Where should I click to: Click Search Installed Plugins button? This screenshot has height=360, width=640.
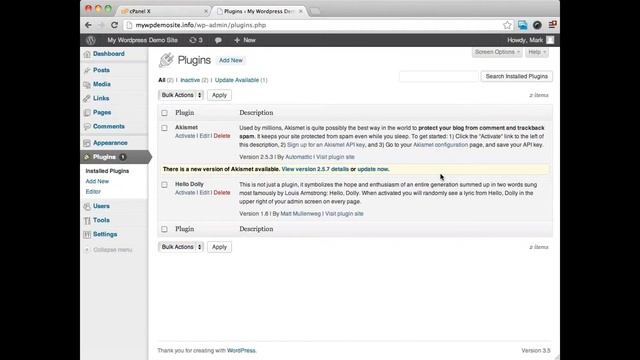516,76
